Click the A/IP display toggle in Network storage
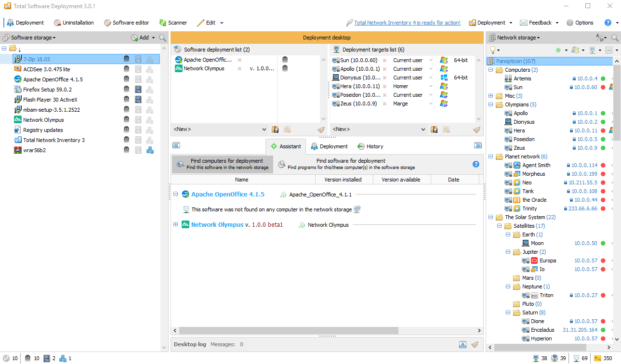This screenshot has height=364, width=621. (x=601, y=38)
